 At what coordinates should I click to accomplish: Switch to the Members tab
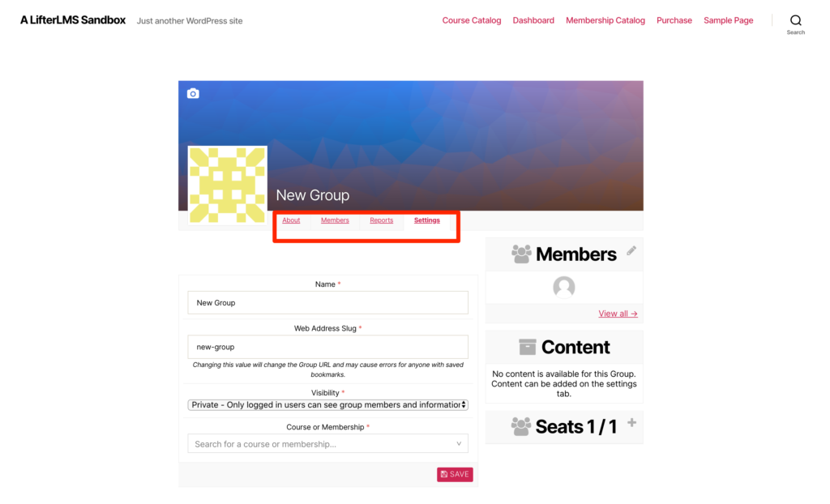click(335, 220)
